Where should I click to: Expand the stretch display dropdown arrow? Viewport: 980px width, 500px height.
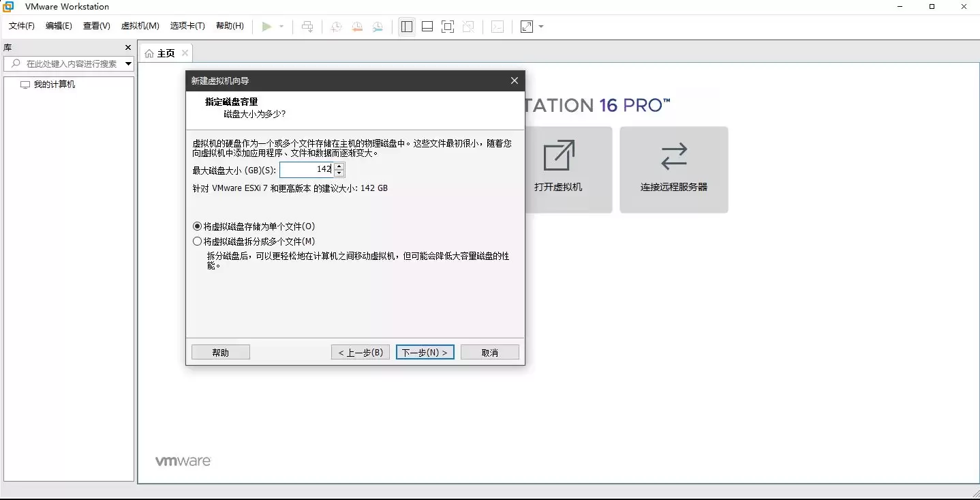pyautogui.click(x=541, y=27)
